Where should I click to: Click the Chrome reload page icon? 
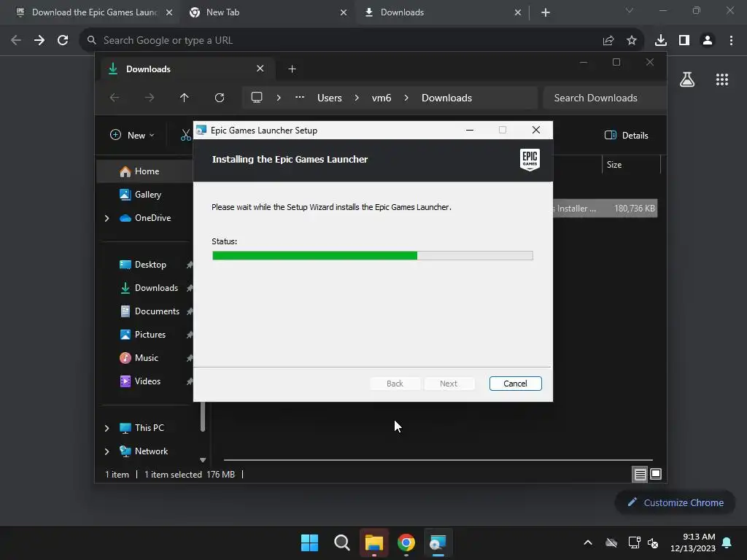pyautogui.click(x=63, y=41)
